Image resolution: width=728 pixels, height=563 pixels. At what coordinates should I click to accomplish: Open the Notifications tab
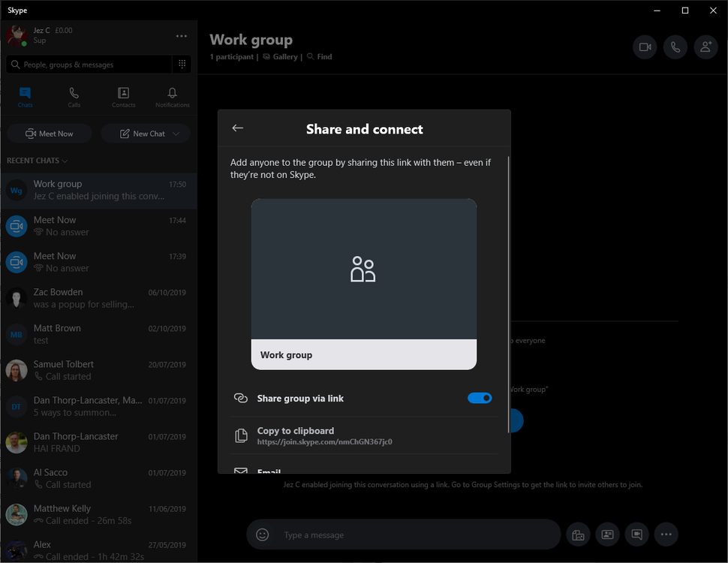click(172, 96)
